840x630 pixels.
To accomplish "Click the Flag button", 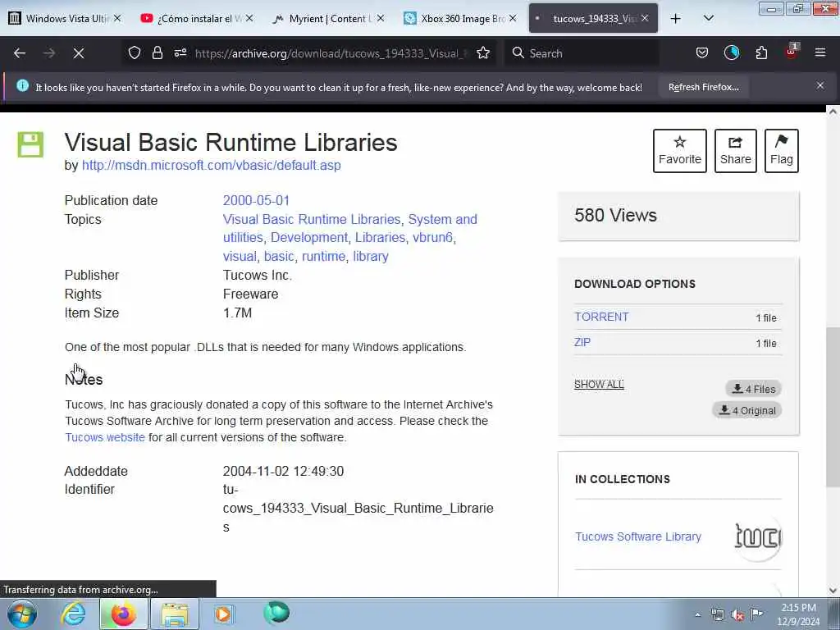I will pos(782,151).
